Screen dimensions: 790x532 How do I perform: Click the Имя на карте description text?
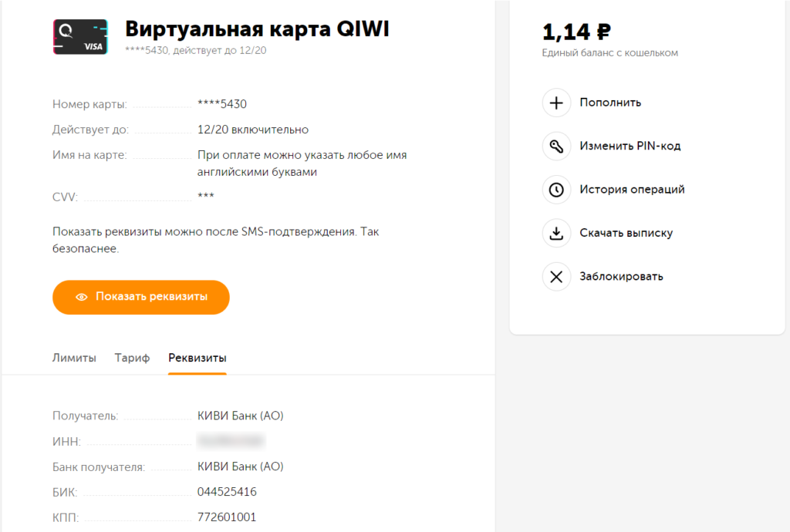coord(302,163)
